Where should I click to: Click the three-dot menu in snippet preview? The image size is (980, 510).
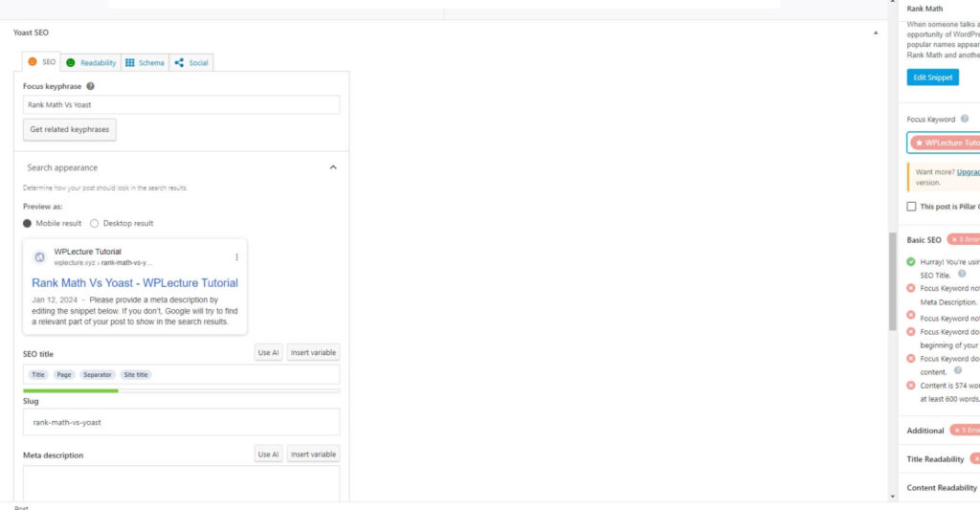tap(237, 256)
